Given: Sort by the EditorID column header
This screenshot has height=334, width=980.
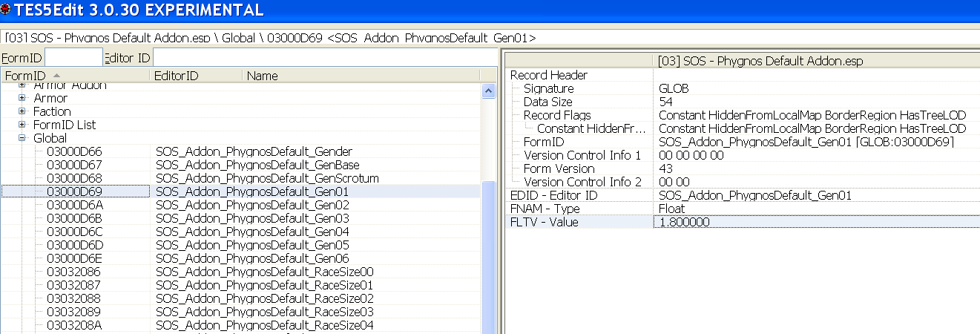Looking at the screenshot, I should tap(197, 76).
